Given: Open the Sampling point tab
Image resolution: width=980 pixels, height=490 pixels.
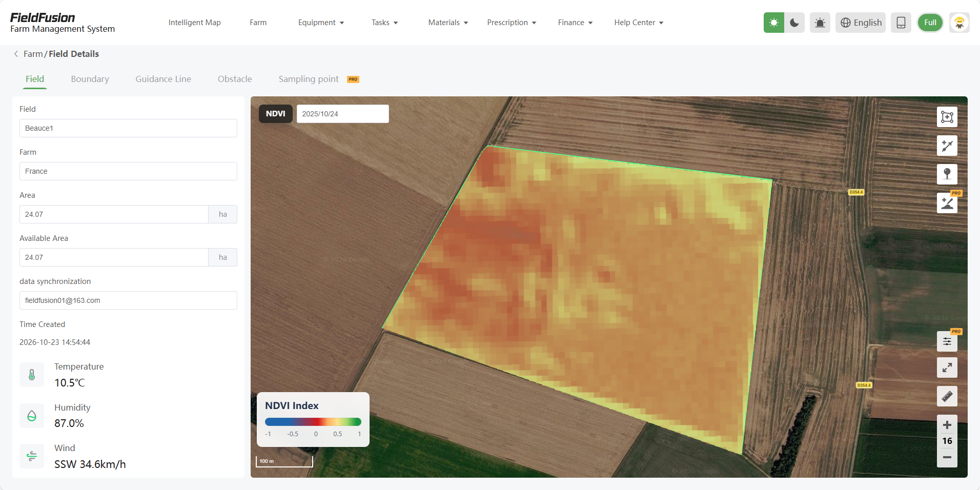Looking at the screenshot, I should pos(309,79).
